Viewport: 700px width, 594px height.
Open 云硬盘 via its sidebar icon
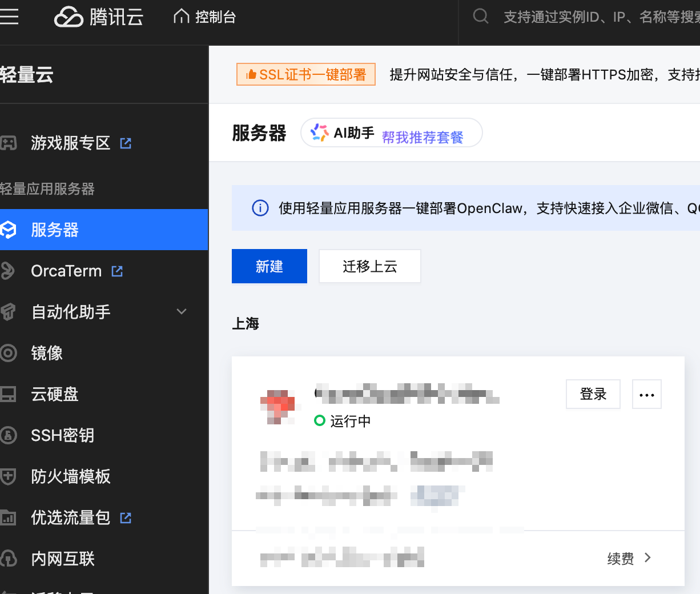[9, 394]
